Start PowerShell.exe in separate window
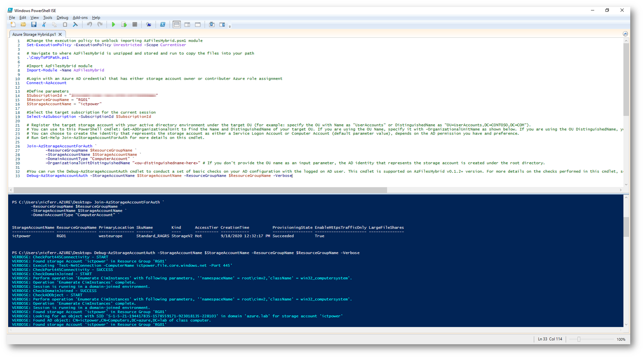 point(163,25)
